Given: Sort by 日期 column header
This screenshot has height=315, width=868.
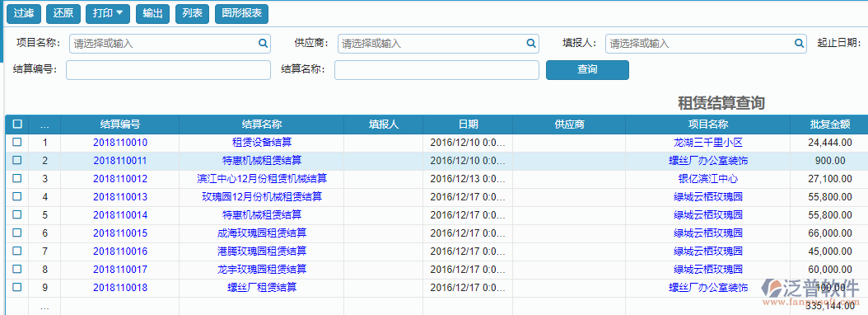Looking at the screenshot, I should (469, 125).
